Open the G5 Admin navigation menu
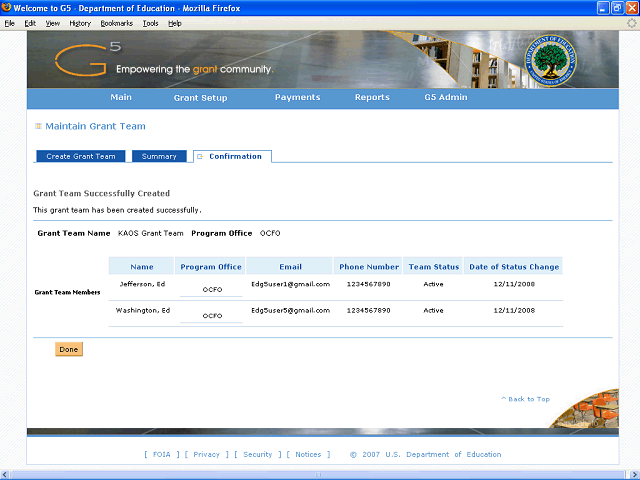Viewport: 640px width, 480px height. pyautogui.click(x=445, y=98)
